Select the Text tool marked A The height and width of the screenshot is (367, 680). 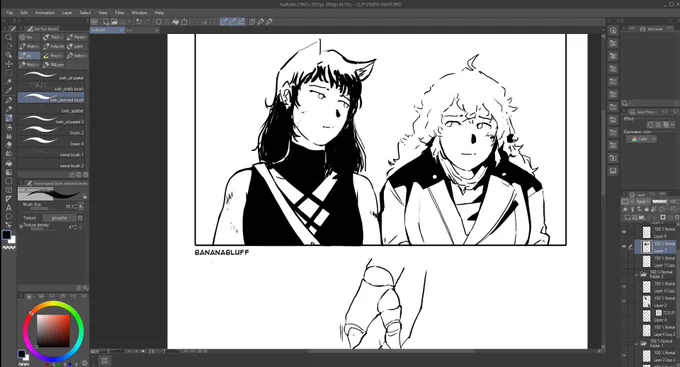click(x=8, y=208)
